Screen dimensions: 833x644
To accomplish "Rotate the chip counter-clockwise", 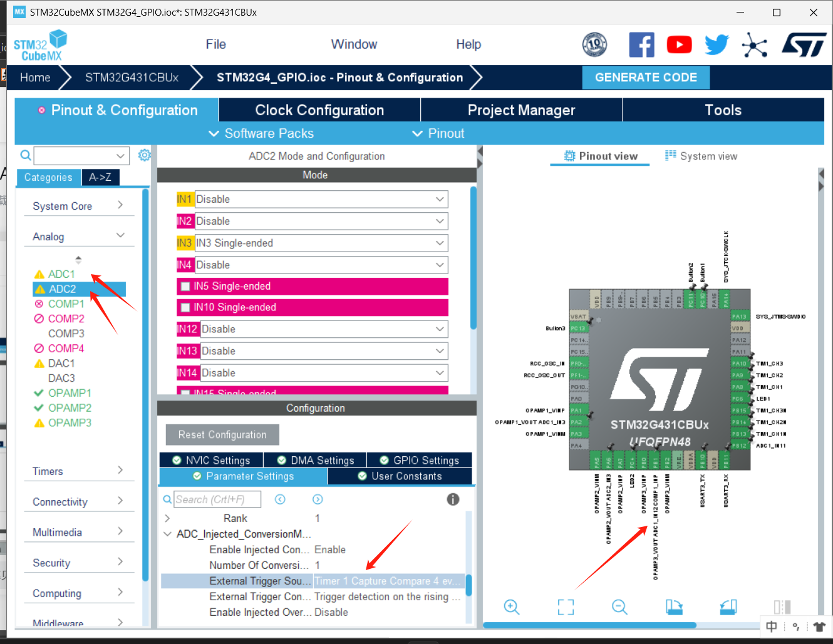I will click(x=728, y=607).
